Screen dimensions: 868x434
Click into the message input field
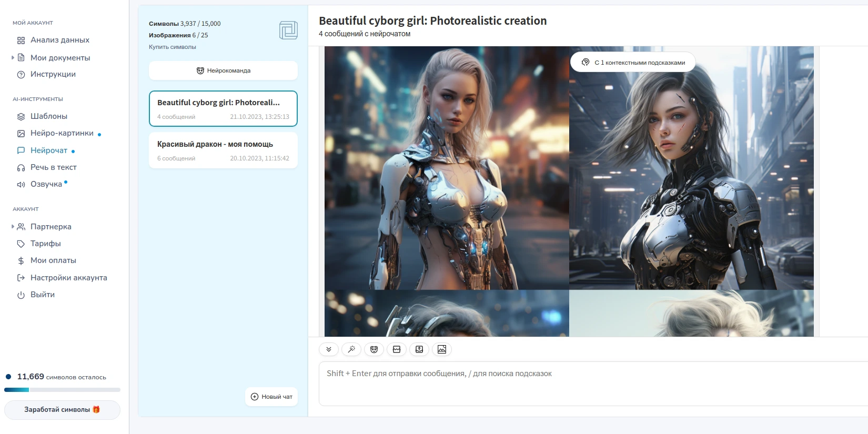(589, 384)
